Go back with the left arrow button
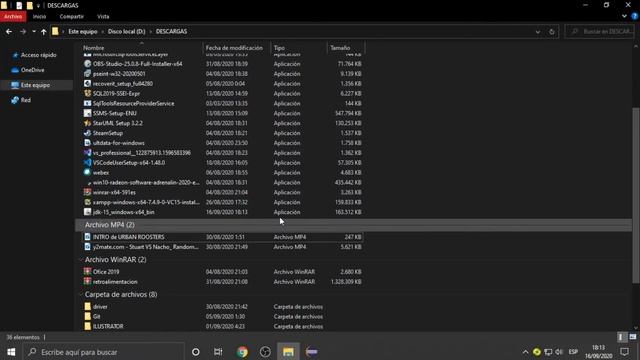The width and height of the screenshot is (640, 360). [x=9, y=31]
